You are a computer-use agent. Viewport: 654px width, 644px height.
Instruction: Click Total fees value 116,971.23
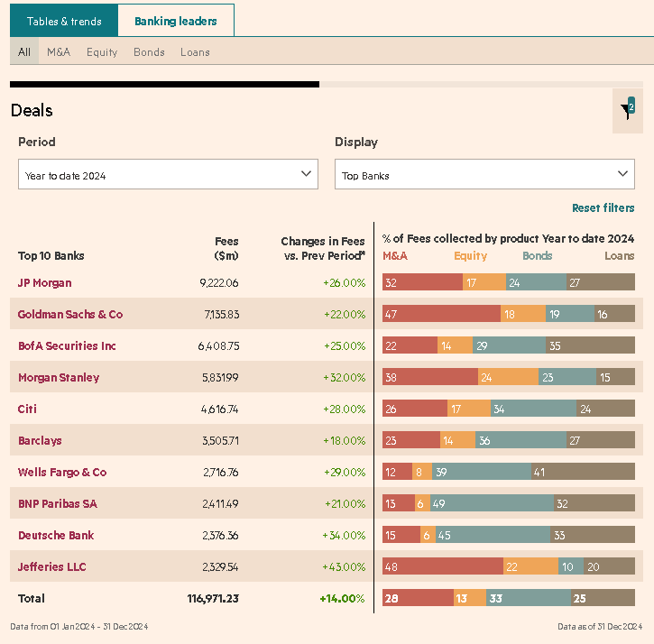pyautogui.click(x=213, y=599)
